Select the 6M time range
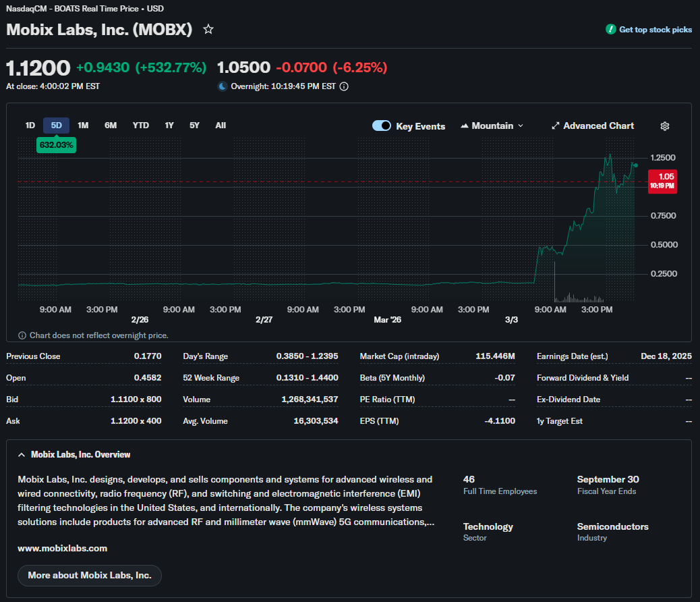The width and height of the screenshot is (700, 602). coord(111,126)
